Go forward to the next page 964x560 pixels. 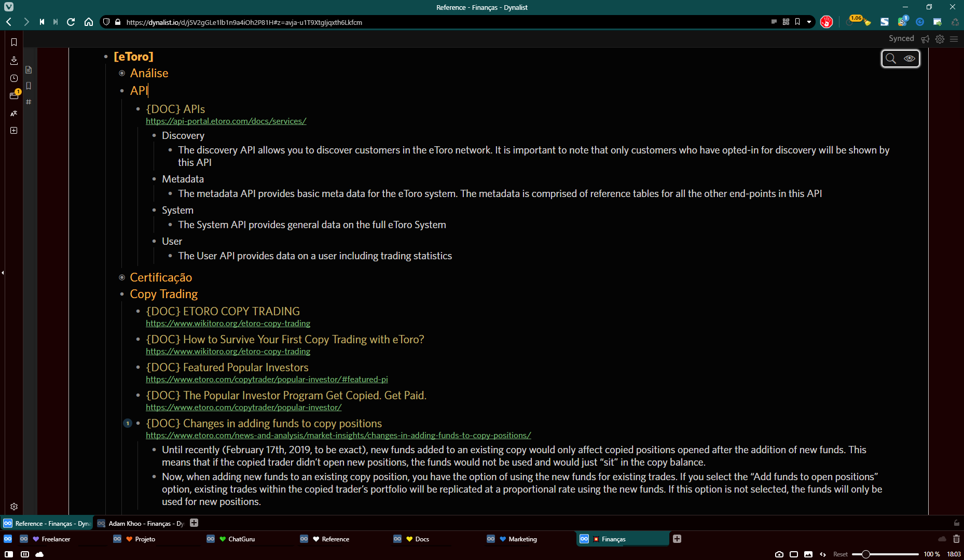tap(26, 22)
